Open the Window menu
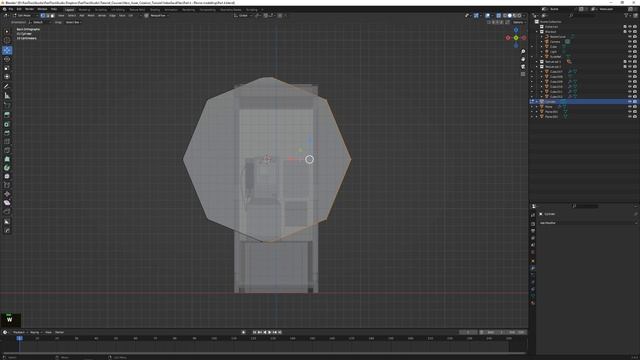 [x=42, y=9]
